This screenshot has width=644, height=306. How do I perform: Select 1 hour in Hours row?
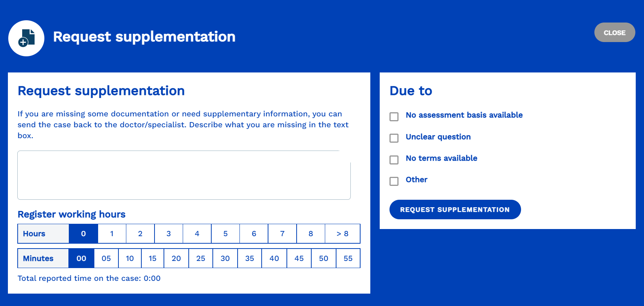[112, 234]
